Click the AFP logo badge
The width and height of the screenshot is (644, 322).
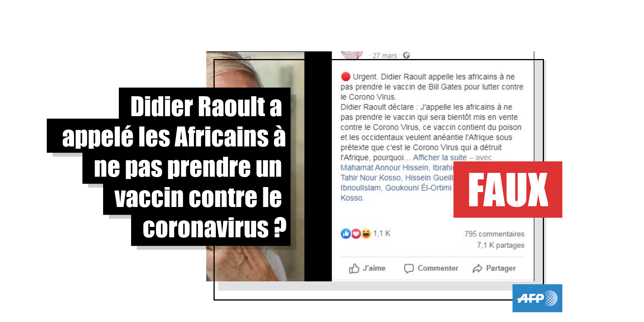point(537,298)
